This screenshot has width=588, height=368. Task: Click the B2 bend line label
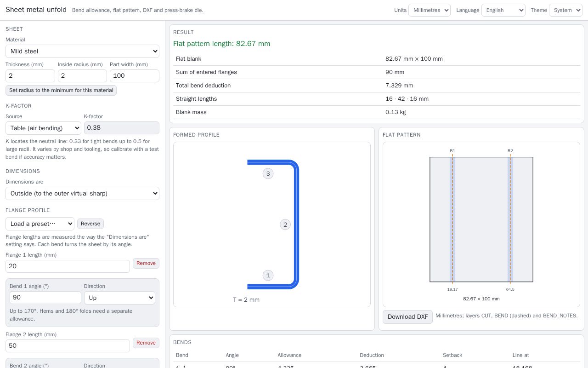pos(510,151)
